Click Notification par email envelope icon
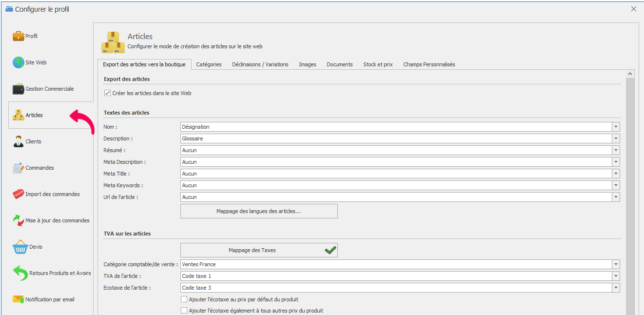The height and width of the screenshot is (315, 644). (x=19, y=299)
